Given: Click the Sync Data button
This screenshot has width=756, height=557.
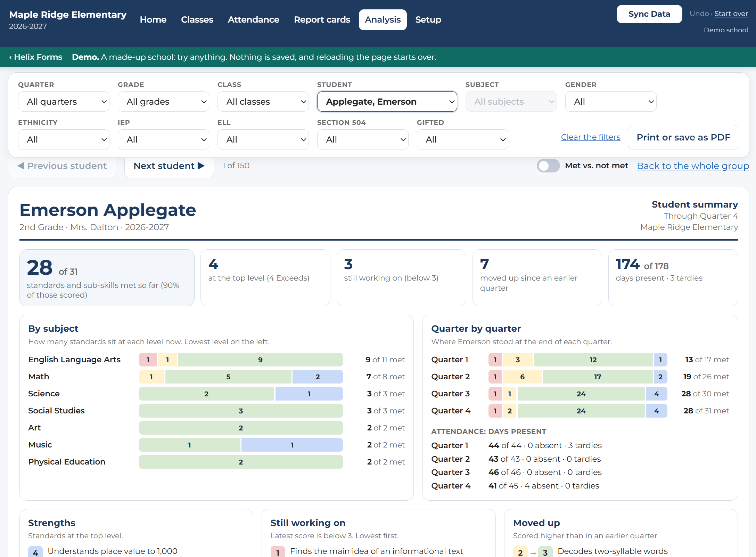Looking at the screenshot, I should click(x=649, y=14).
